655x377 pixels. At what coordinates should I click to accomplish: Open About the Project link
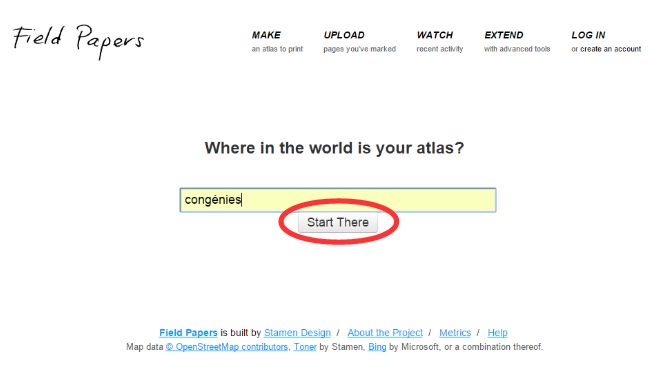click(385, 333)
